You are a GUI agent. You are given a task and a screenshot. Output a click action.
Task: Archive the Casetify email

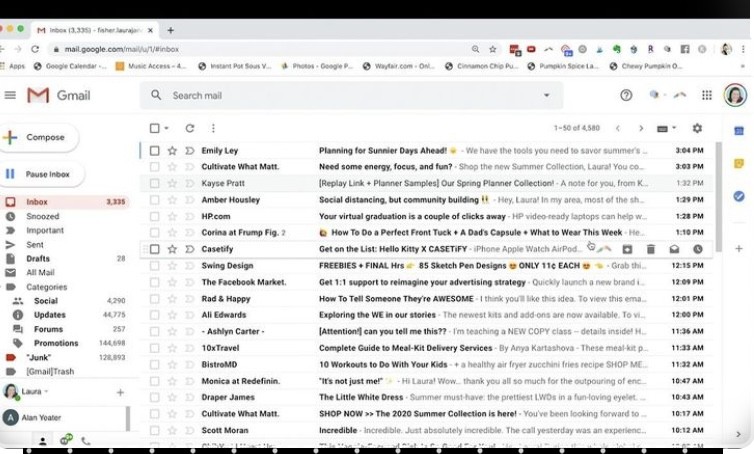coord(627,249)
